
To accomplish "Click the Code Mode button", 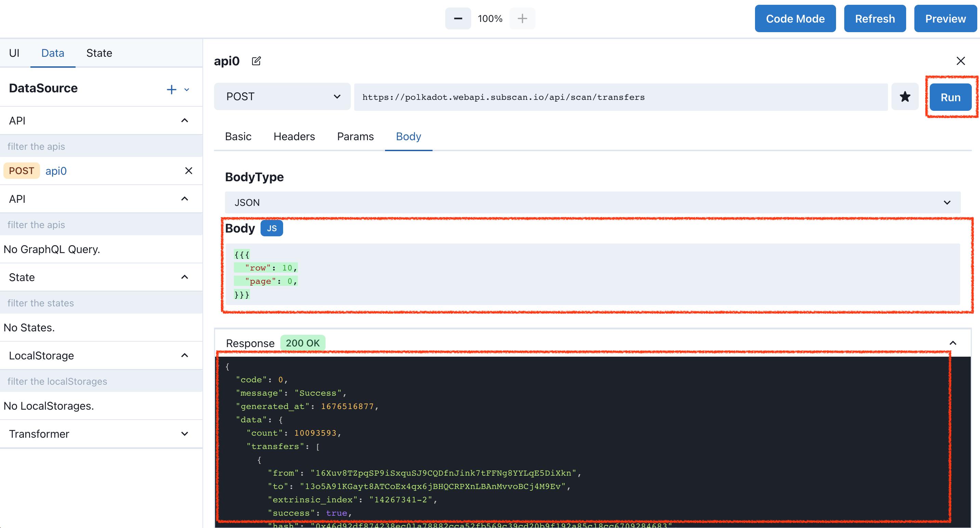I will [795, 19].
